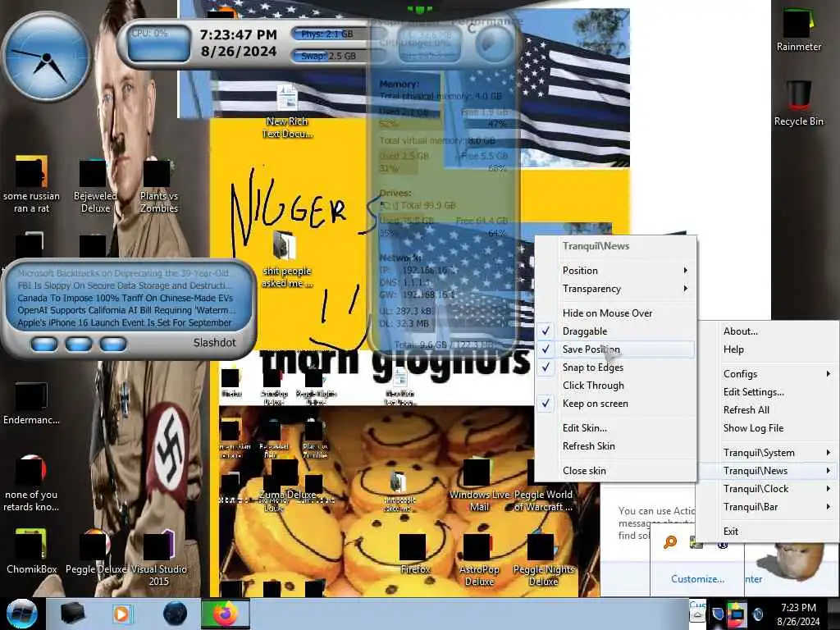
Task: Choose Edit Settings... menu item
Action: pyautogui.click(x=769, y=392)
